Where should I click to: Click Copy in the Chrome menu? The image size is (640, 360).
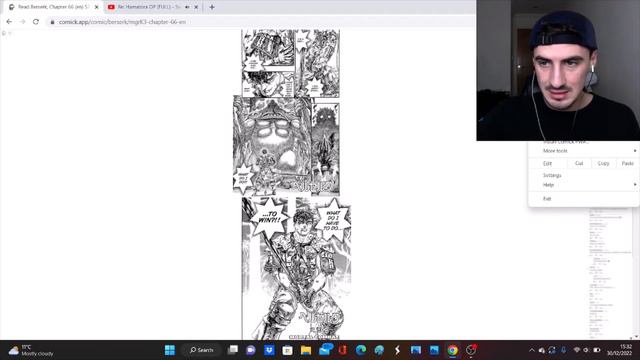[603, 163]
